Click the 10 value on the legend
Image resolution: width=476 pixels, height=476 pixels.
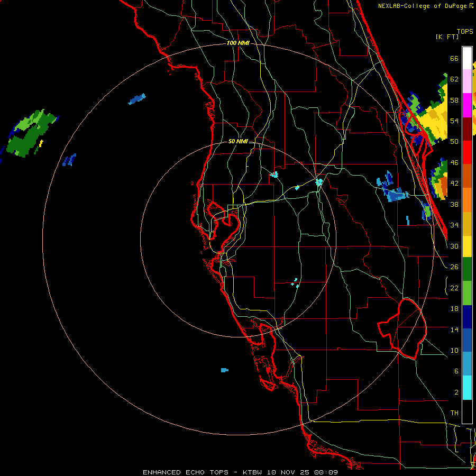pos(454,350)
